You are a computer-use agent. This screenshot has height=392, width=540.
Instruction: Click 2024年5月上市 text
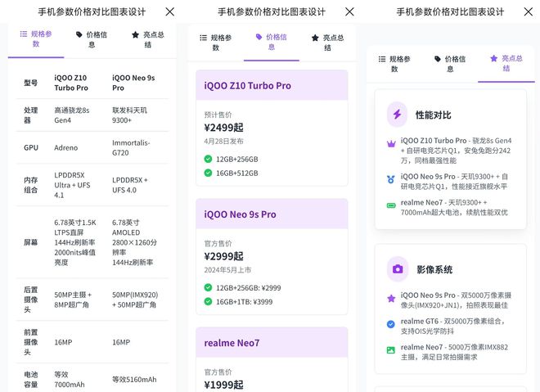click(227, 270)
